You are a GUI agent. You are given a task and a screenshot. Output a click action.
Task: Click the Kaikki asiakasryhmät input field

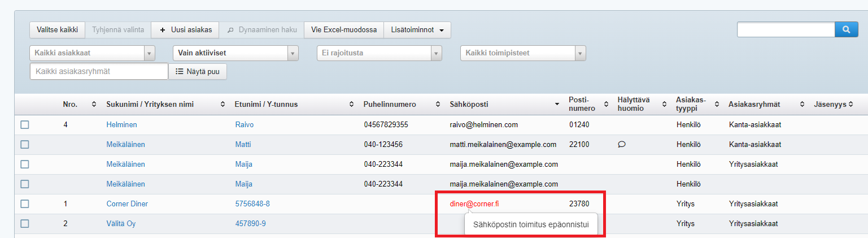[99, 72]
